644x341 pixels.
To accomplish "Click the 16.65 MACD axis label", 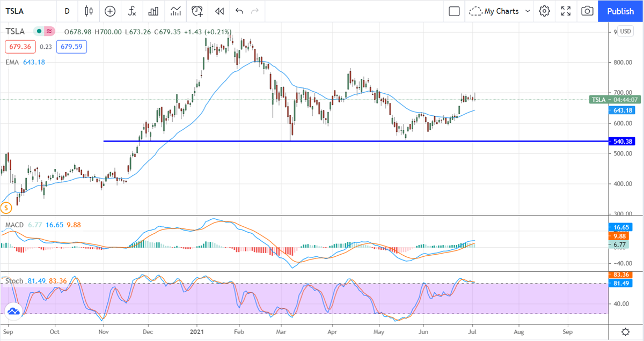I will [621, 227].
